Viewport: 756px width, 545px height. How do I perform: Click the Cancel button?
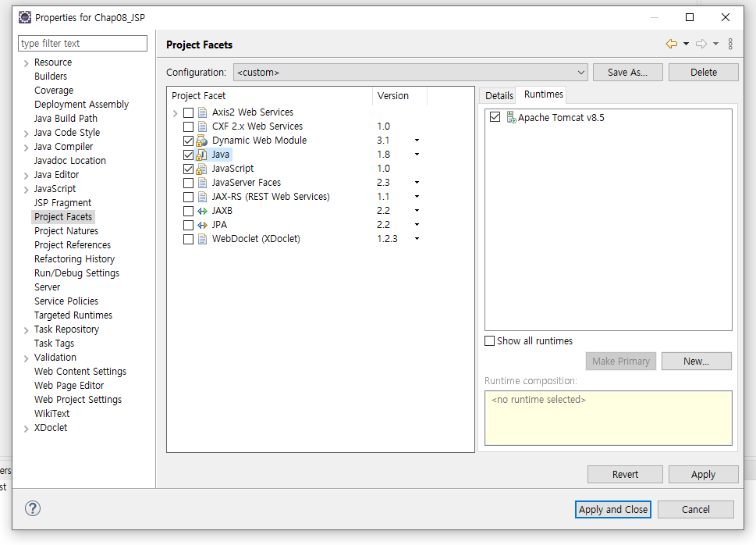click(696, 509)
